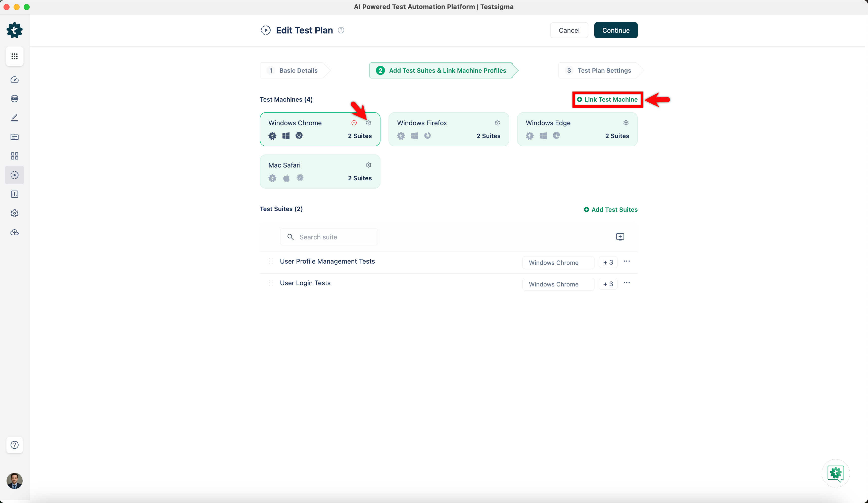Viewport: 868px width, 503px height.
Task: Click the Search suite input field
Action: pyautogui.click(x=329, y=237)
